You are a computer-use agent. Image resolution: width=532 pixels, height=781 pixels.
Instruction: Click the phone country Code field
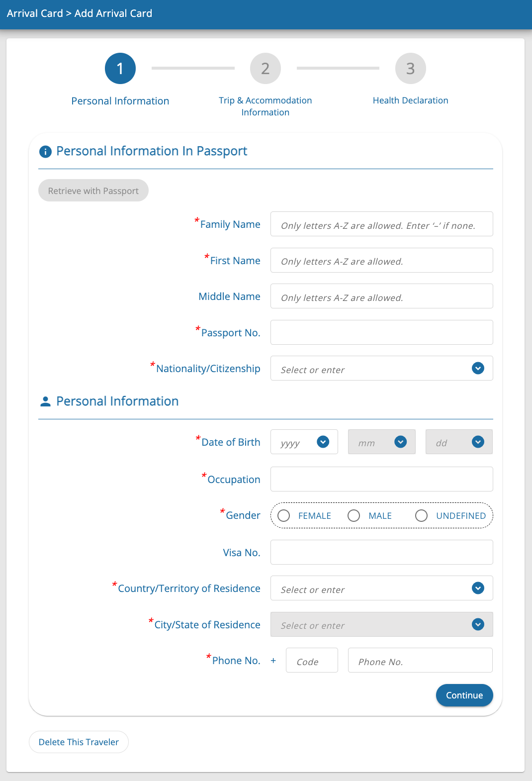pos(312,661)
